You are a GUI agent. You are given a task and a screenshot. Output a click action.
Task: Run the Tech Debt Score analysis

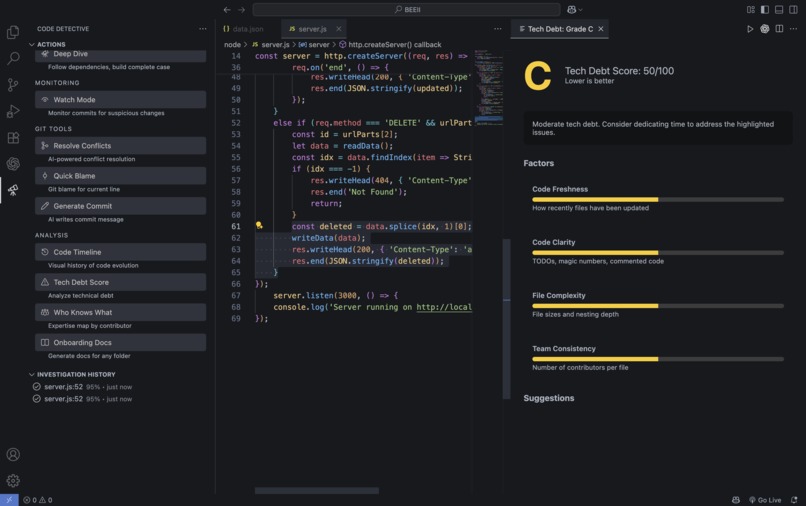pos(120,282)
